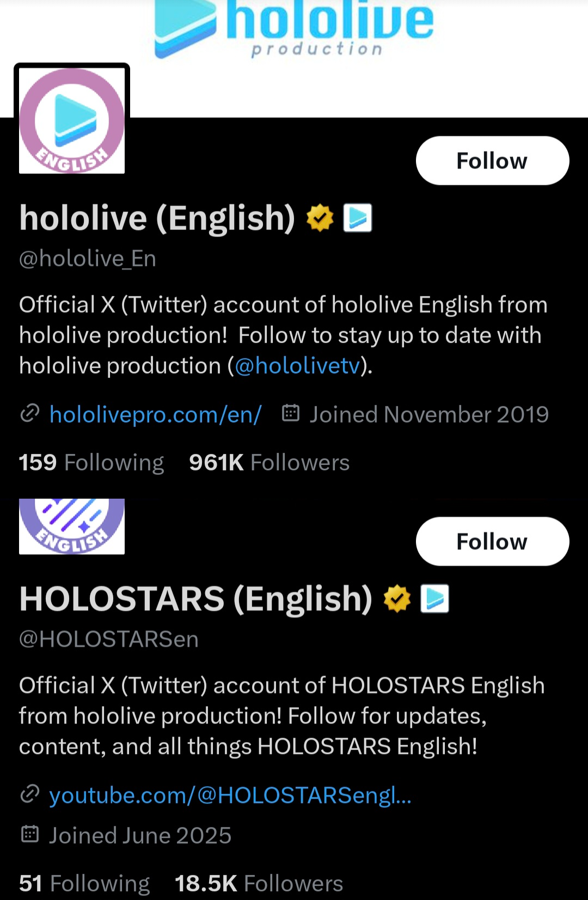588x900 pixels.
Task: Click calendar icon beside Joined June 2025
Action: 30,834
